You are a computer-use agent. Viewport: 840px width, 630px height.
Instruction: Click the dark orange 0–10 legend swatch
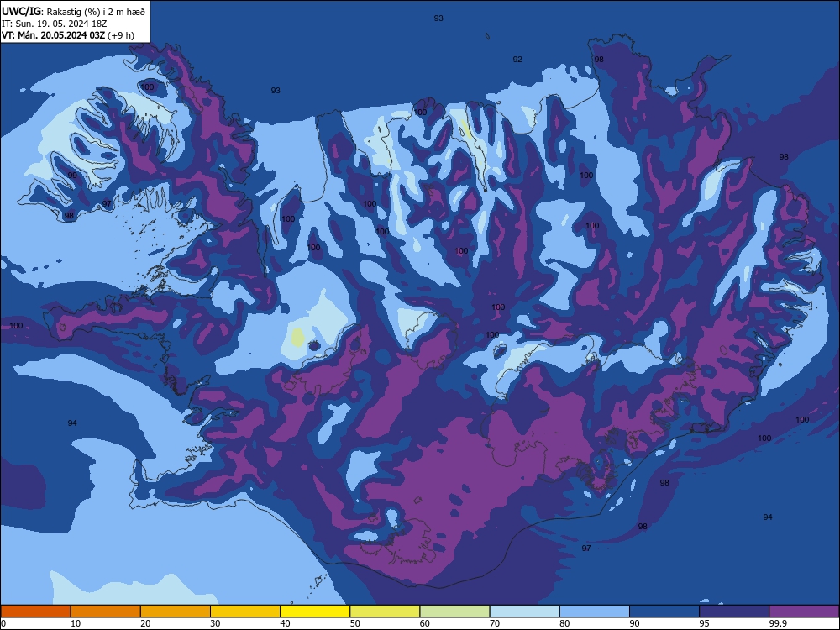tap(35, 612)
